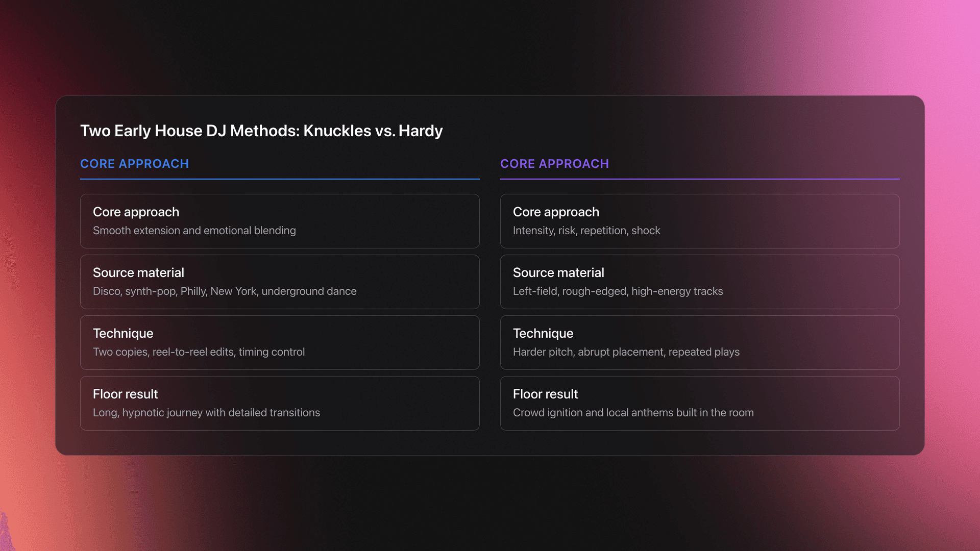Screen dimensions: 980x551
Task: Click Two copies, reel-to-reel edits text
Action: 199,352
